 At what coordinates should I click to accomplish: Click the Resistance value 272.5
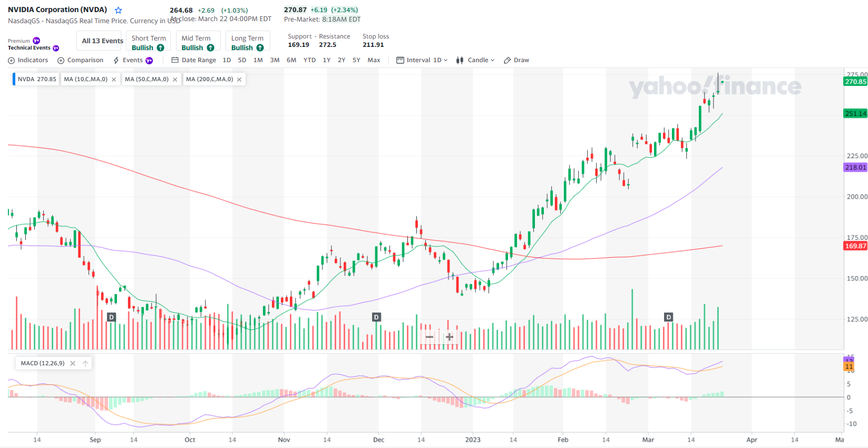pos(327,45)
